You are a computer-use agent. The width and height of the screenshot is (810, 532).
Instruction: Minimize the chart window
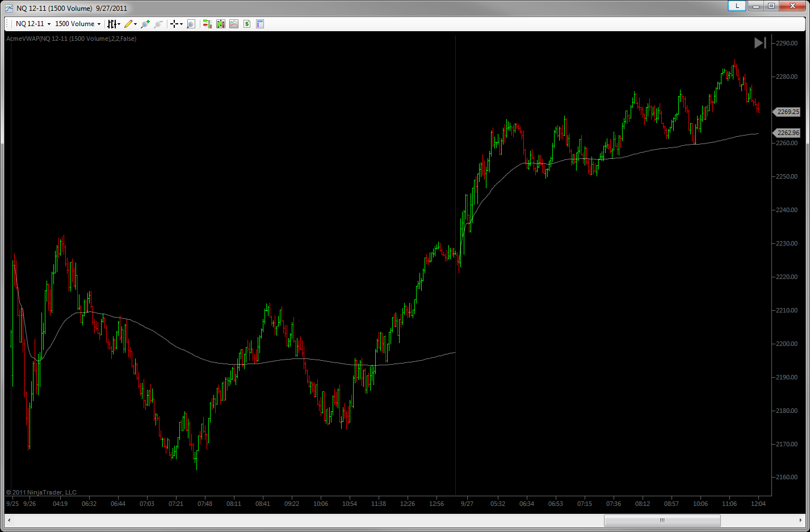pyautogui.click(x=756, y=6)
